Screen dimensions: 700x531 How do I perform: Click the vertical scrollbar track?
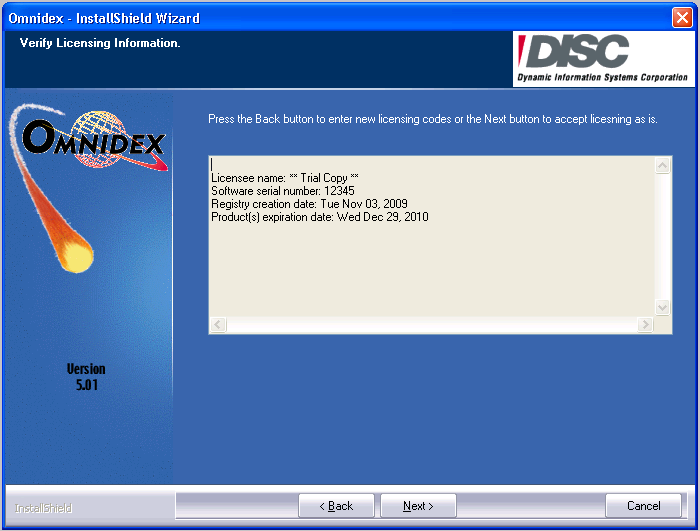tap(662, 236)
